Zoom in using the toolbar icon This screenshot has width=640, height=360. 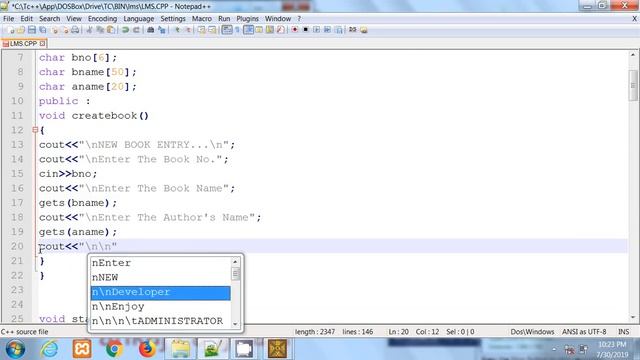(x=177, y=30)
